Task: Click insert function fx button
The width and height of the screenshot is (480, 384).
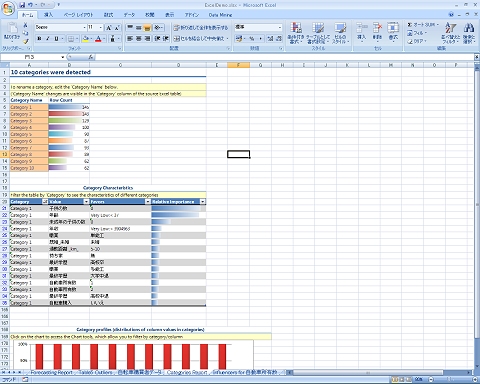Action: tap(91, 57)
